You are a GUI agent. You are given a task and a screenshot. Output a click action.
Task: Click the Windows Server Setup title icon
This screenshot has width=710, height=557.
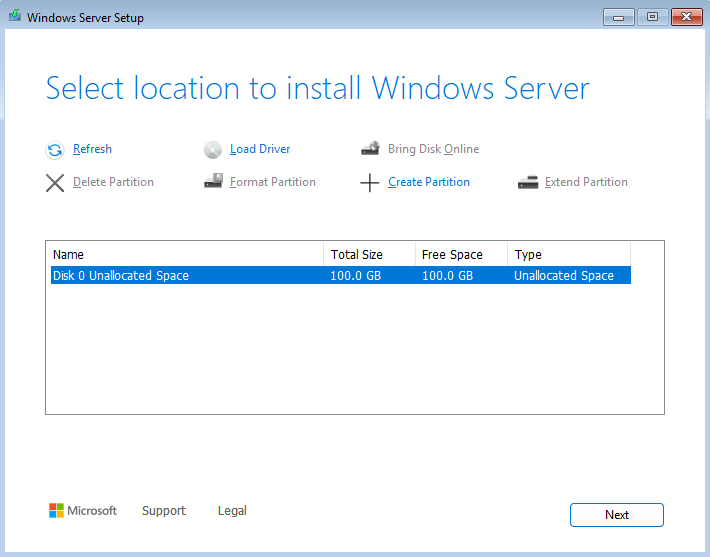[15, 16]
